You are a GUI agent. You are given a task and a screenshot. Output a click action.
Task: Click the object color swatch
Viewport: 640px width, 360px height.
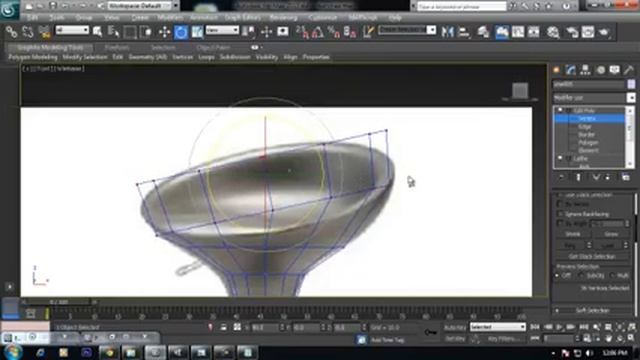pyautogui.click(x=631, y=84)
